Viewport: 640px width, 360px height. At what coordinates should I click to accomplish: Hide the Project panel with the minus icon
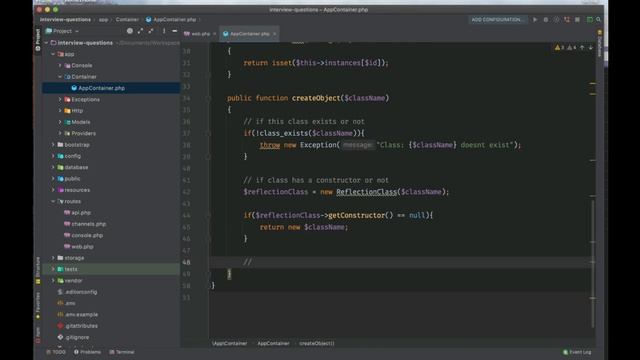175,31
